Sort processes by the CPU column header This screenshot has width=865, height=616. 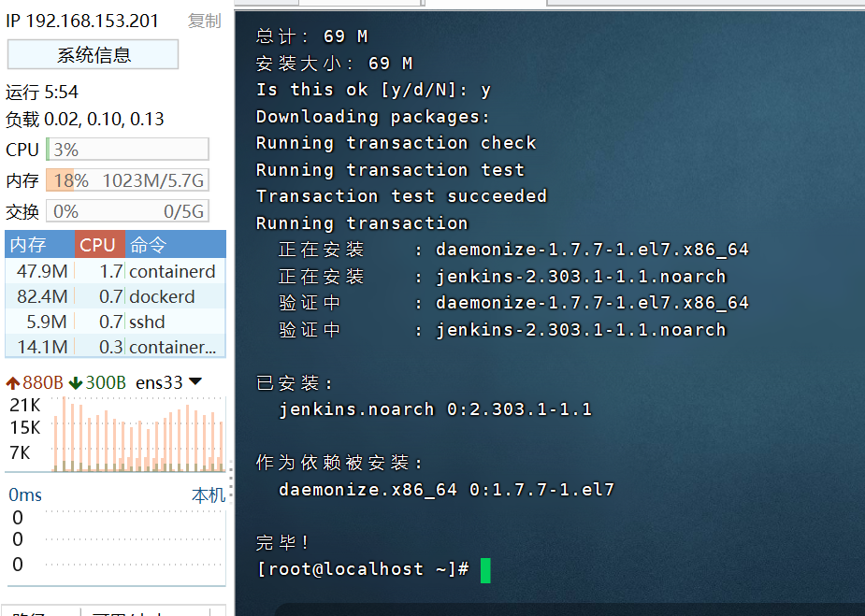pos(100,244)
